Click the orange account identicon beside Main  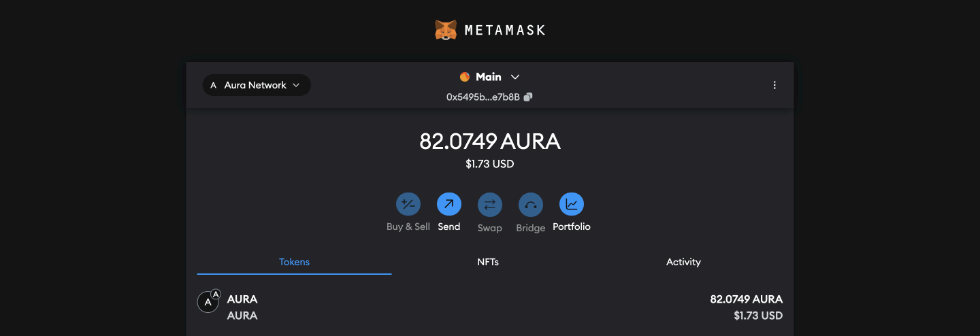pyautogui.click(x=465, y=77)
